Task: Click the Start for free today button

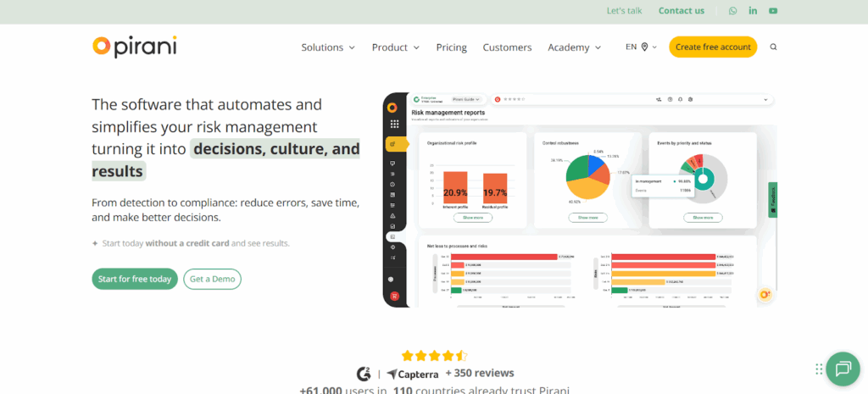Action: pyautogui.click(x=135, y=279)
